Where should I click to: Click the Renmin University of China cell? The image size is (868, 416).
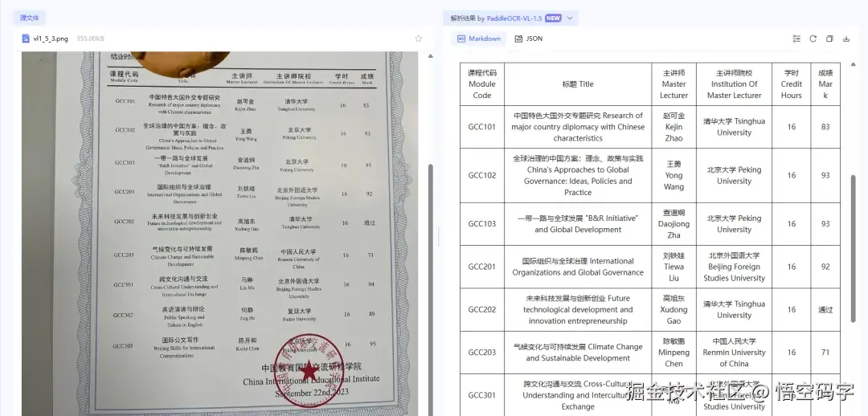pyautogui.click(x=734, y=353)
